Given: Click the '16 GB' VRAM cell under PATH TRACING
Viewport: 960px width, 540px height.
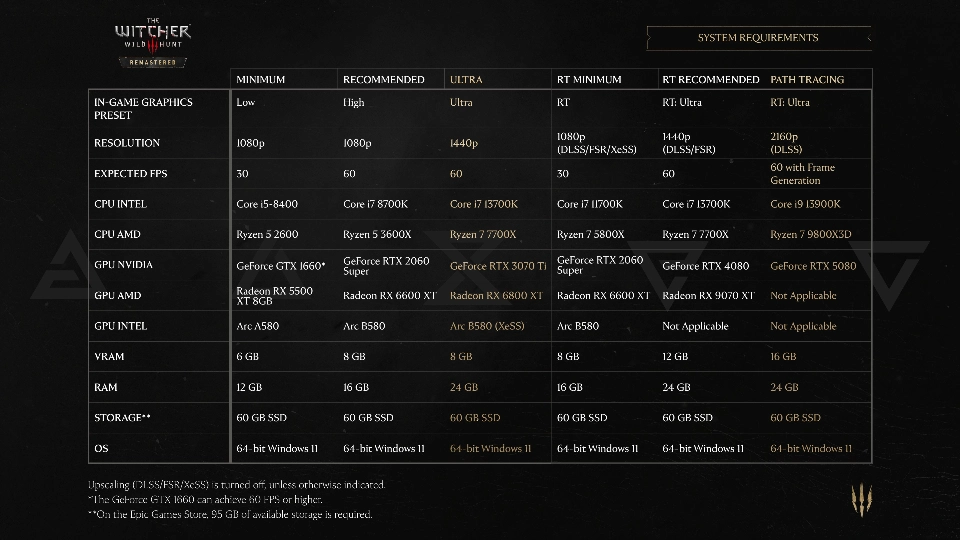Looking at the screenshot, I should coord(783,356).
